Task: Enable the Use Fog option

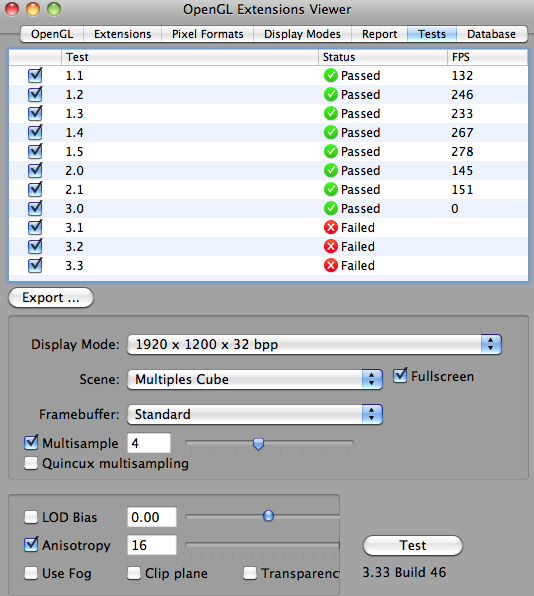Action: pyautogui.click(x=31, y=573)
